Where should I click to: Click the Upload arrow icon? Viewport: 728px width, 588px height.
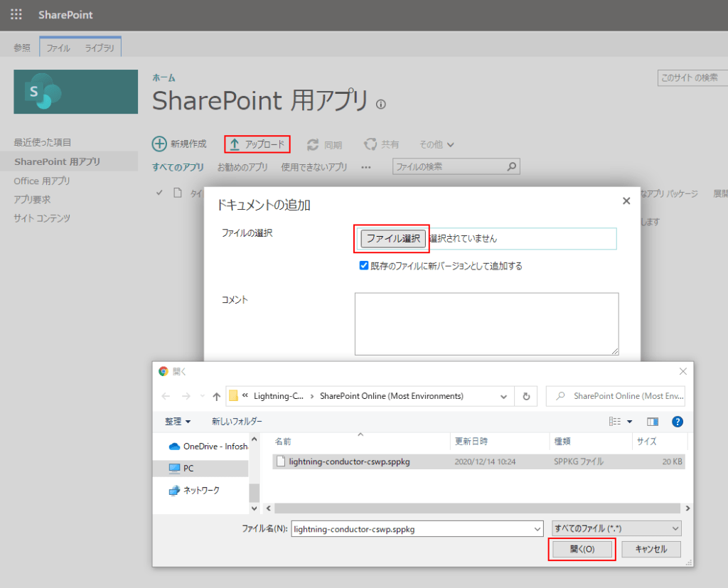pyautogui.click(x=234, y=144)
